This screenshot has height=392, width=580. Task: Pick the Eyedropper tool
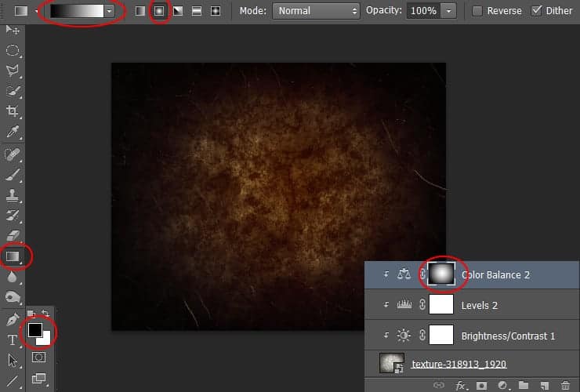coord(13,132)
